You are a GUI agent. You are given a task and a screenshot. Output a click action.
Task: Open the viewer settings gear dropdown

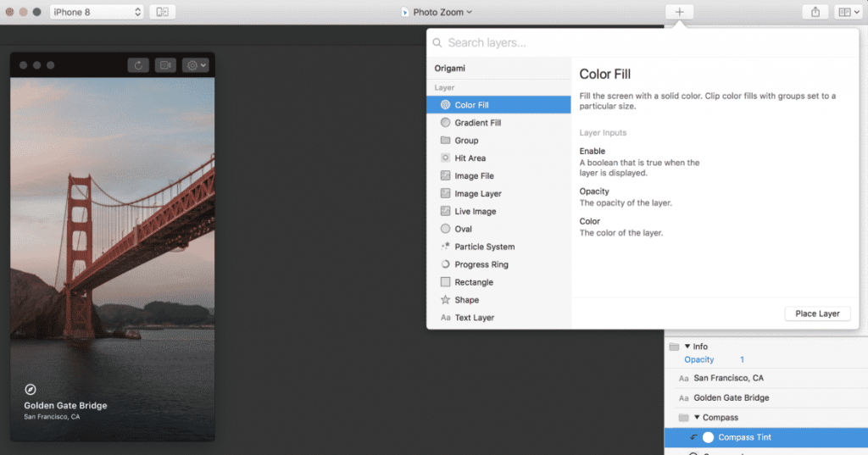(x=195, y=65)
